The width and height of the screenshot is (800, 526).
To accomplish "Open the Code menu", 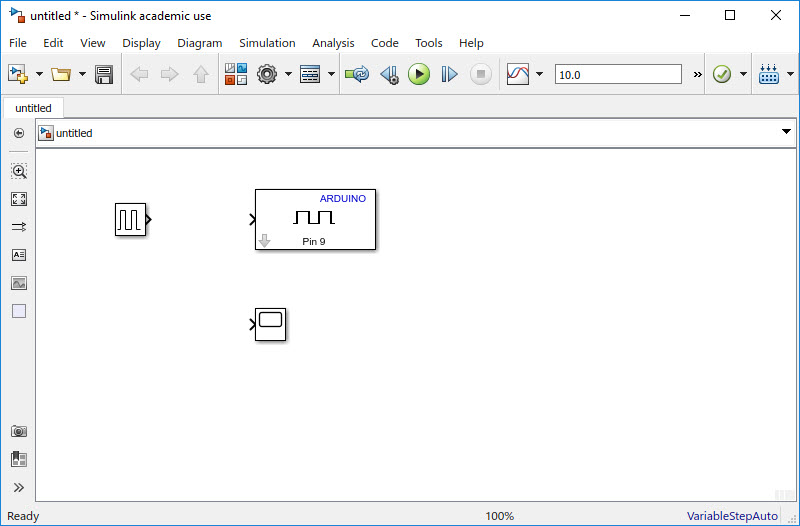I will tap(385, 43).
